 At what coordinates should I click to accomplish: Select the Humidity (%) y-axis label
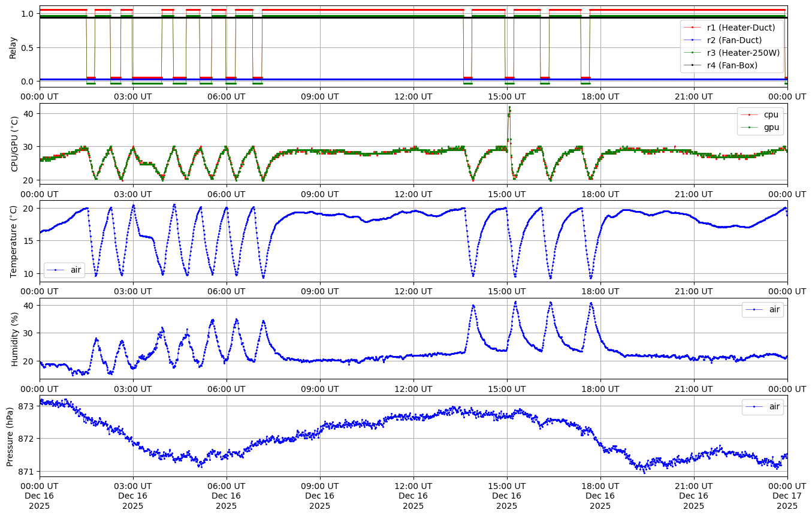click(13, 339)
